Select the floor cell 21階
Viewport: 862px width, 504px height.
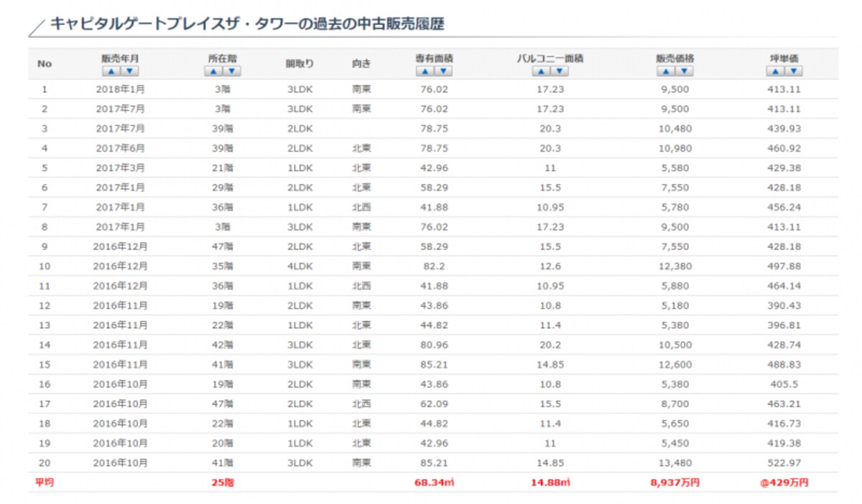tap(222, 168)
